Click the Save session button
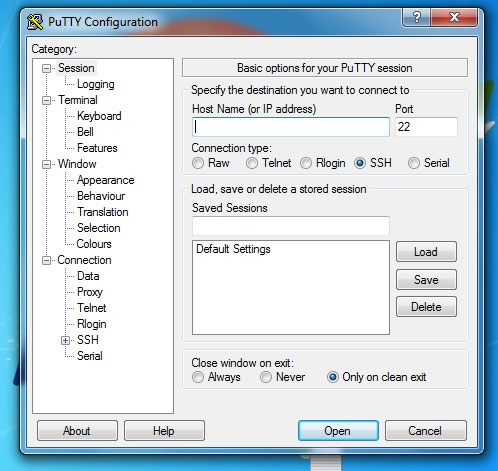Viewport: 498px width, 471px height. point(426,279)
